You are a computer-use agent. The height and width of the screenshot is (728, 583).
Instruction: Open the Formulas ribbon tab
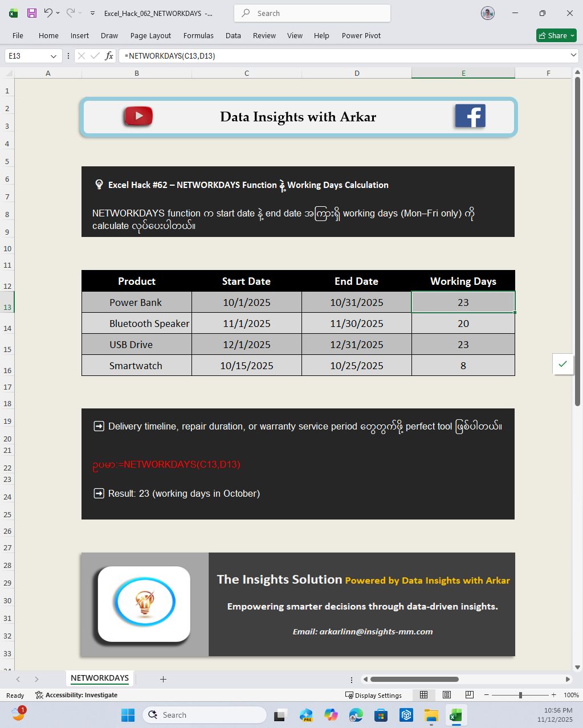[x=198, y=35]
